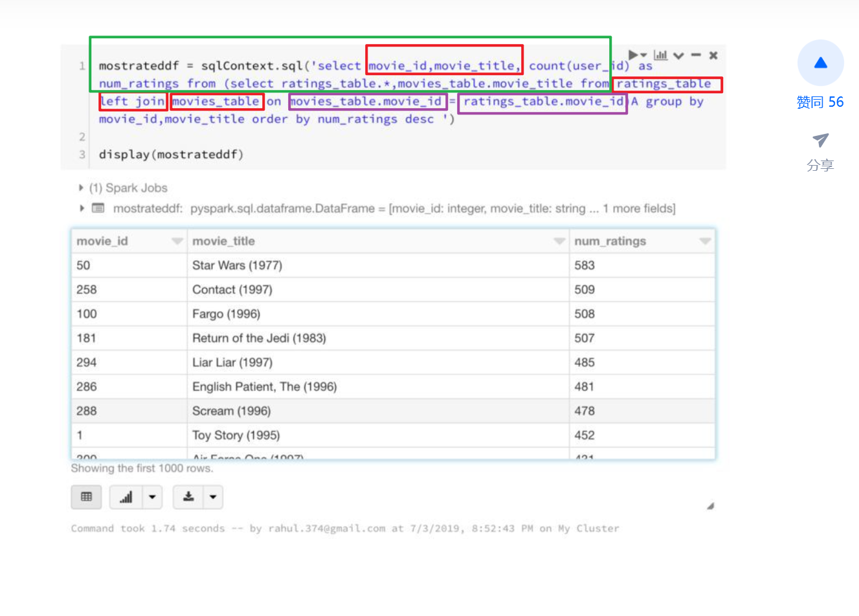This screenshot has width=859, height=616.
Task: Click num_ratings value 478
Action: (x=585, y=411)
